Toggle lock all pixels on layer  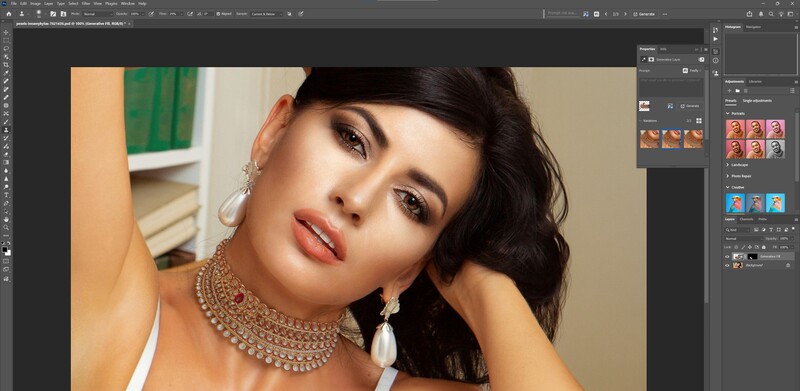(x=764, y=247)
